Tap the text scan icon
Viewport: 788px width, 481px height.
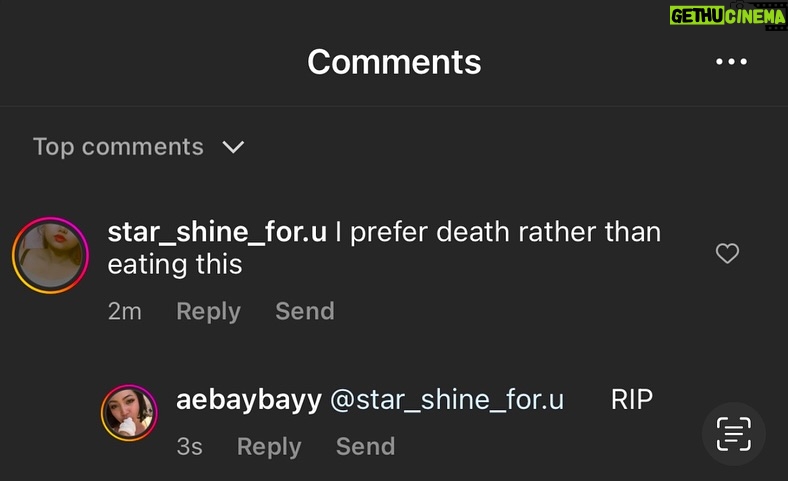click(733, 433)
